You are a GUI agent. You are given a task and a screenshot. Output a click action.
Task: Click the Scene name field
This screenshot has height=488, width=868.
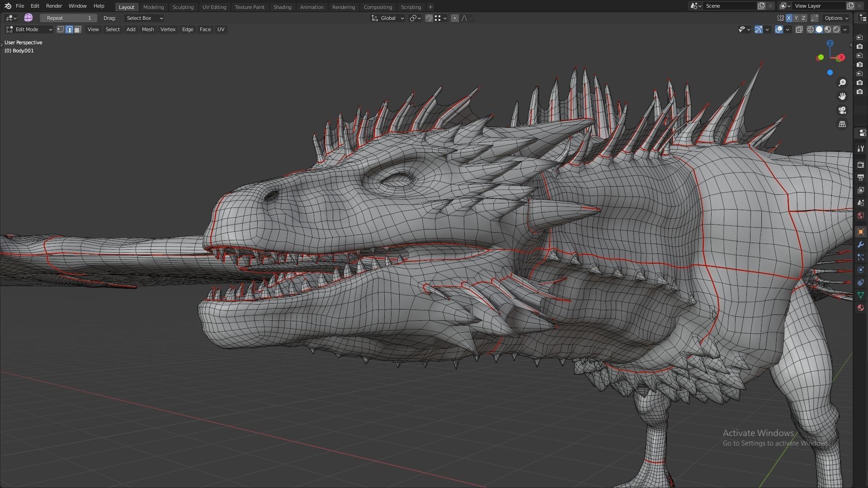click(x=730, y=6)
